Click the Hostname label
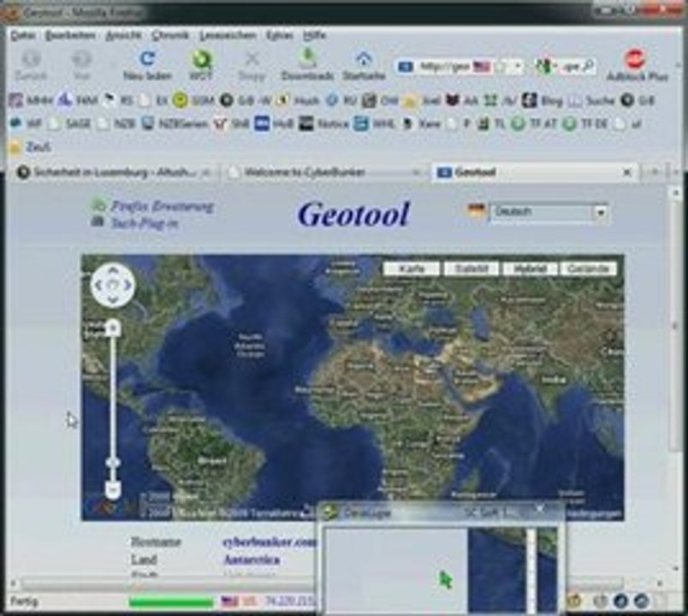Viewport: 688px width, 616px height. point(156,542)
